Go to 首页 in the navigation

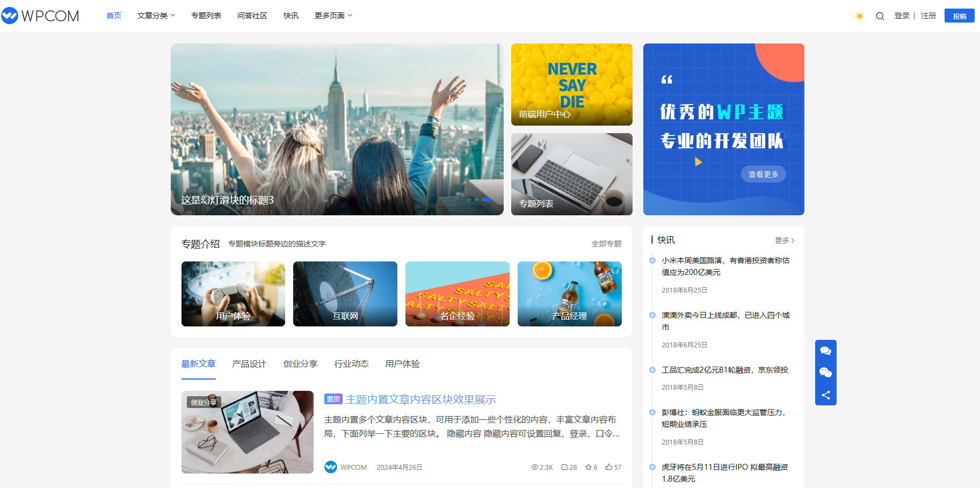[114, 16]
